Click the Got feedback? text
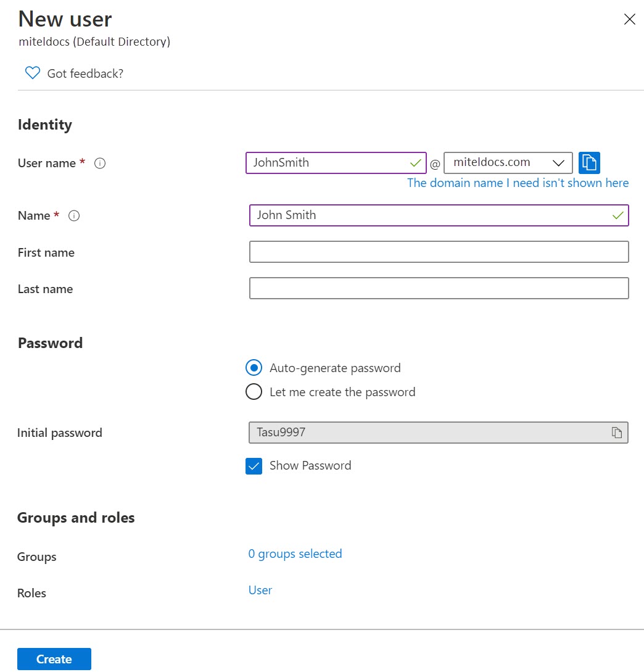 click(x=85, y=73)
